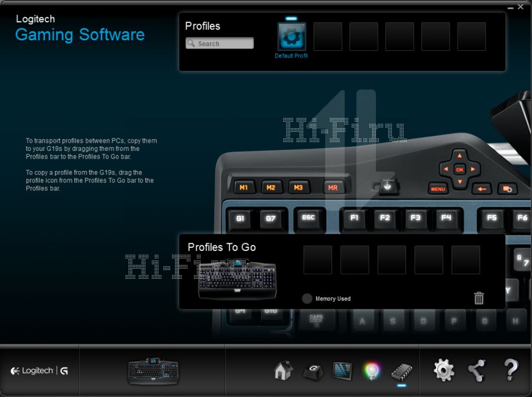Click the Logitech G logo
Screen dimensions: 532x397
(x=40, y=371)
